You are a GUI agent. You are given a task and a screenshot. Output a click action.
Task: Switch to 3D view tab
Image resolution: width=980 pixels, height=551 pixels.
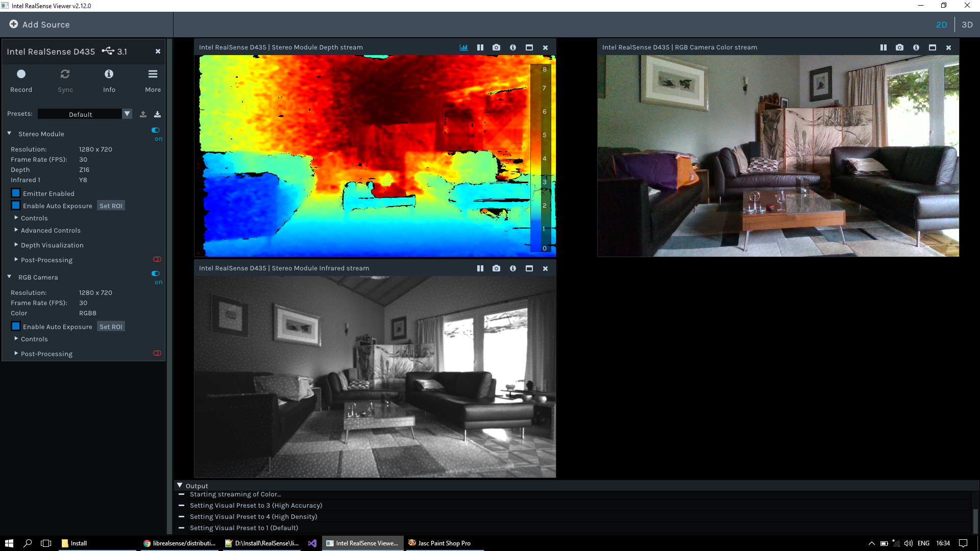point(967,24)
